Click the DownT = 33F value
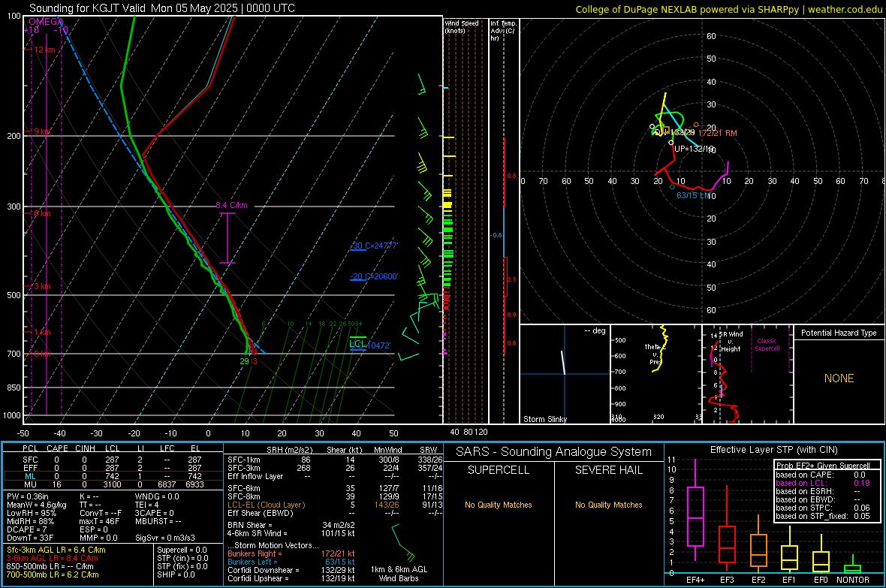Screen dimensions: 886x588 tap(30, 538)
